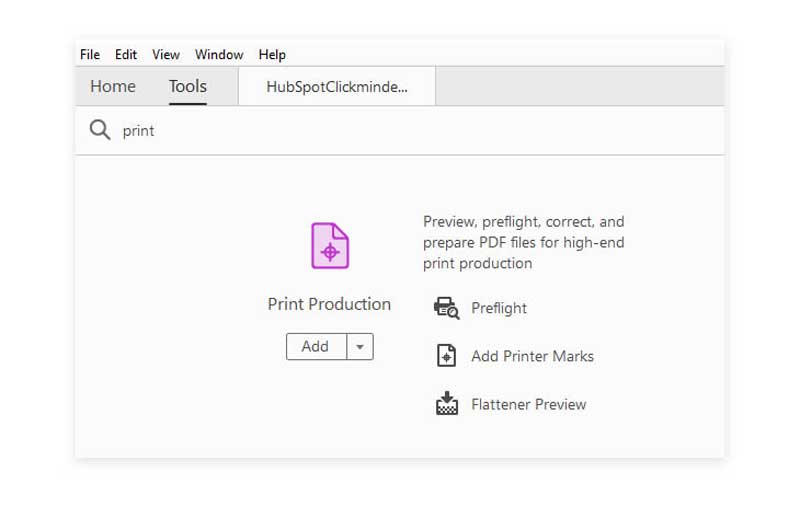Expand the dropdown arrow beside Add
Image resolution: width=800 pixels, height=507 pixels.
(x=360, y=347)
